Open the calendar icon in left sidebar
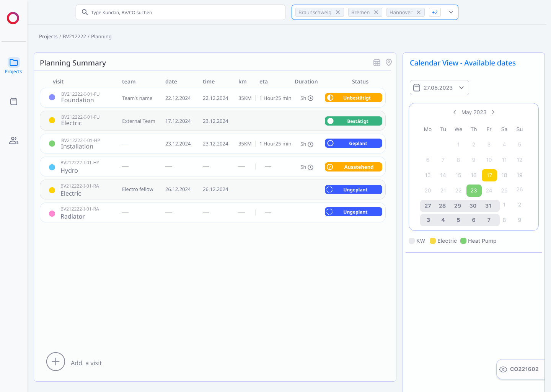Image resolution: width=551 pixels, height=392 pixels. coord(14,101)
